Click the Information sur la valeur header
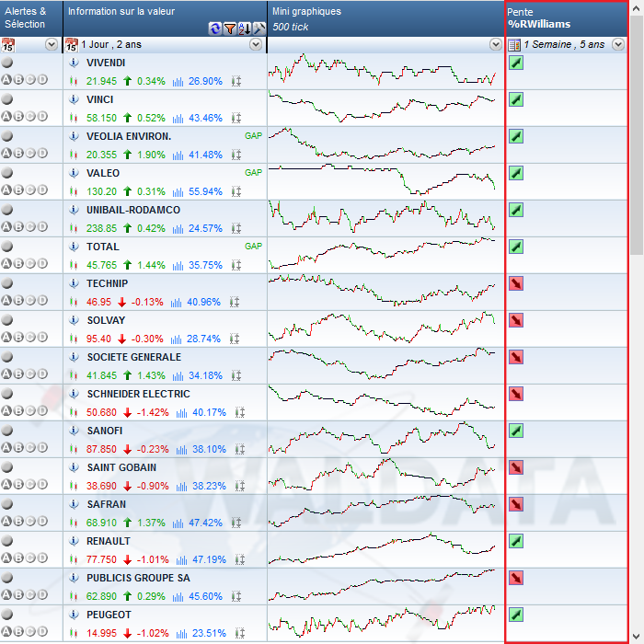The width and height of the screenshot is (644, 644). [x=165, y=18]
